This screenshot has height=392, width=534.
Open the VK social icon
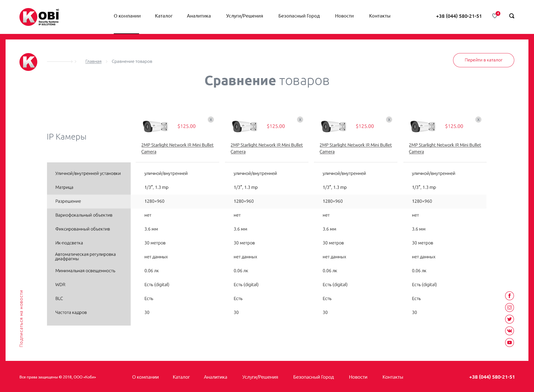click(509, 331)
